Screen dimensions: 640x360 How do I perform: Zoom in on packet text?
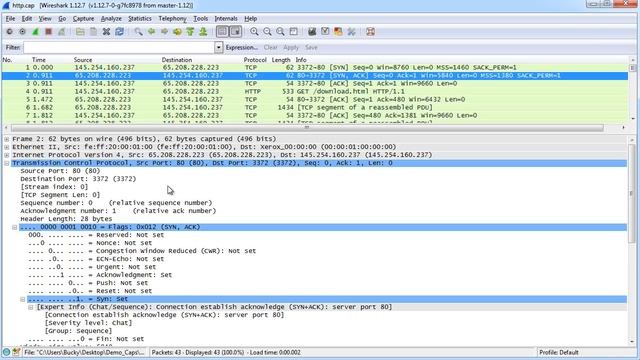tap(254, 32)
